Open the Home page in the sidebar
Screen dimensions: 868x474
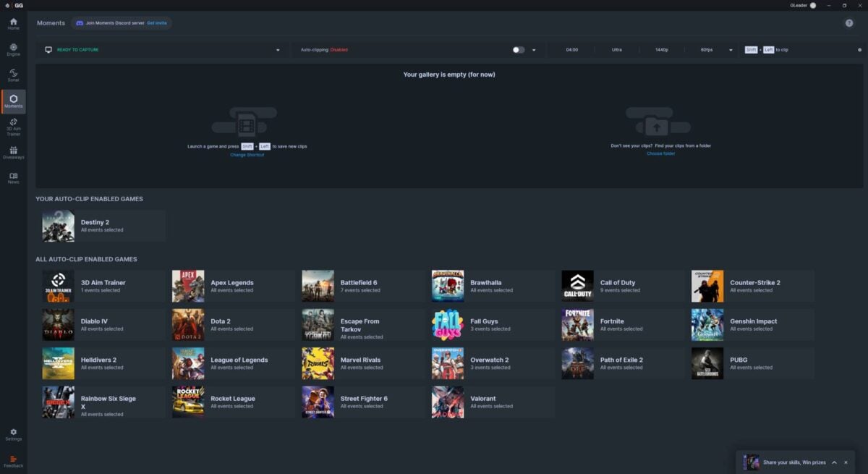point(13,23)
